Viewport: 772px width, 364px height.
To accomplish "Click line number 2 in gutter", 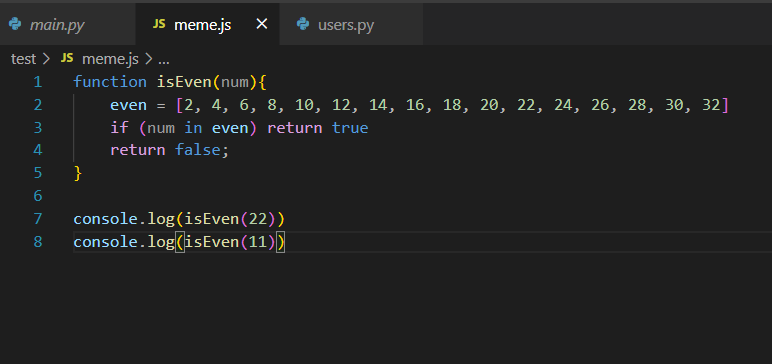I will pos(38,105).
